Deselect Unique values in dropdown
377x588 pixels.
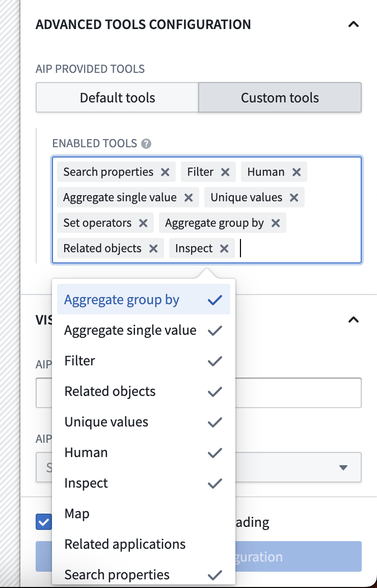tap(143, 422)
